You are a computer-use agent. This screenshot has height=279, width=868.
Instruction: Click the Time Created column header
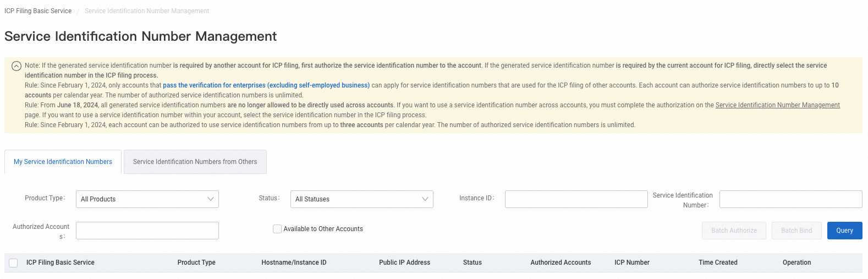[x=718, y=262]
